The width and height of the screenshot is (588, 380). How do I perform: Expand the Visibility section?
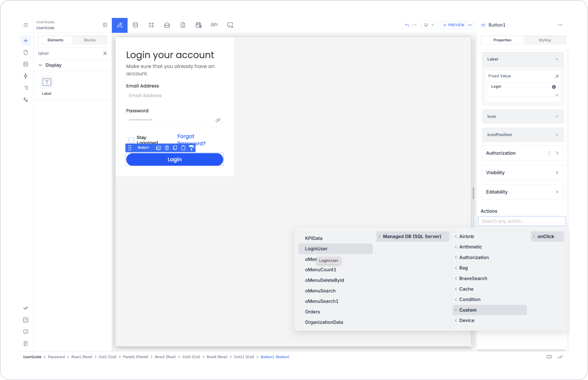pyautogui.click(x=523, y=172)
